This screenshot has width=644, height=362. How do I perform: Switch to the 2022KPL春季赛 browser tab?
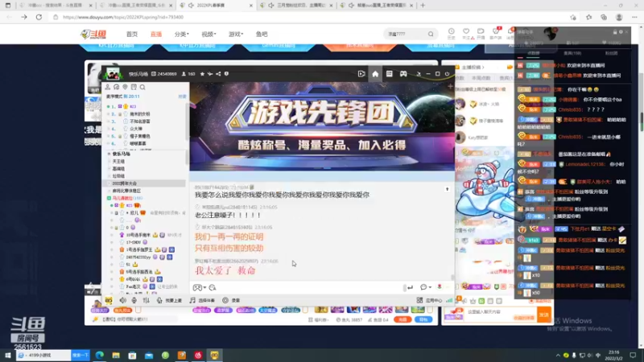tap(217, 6)
